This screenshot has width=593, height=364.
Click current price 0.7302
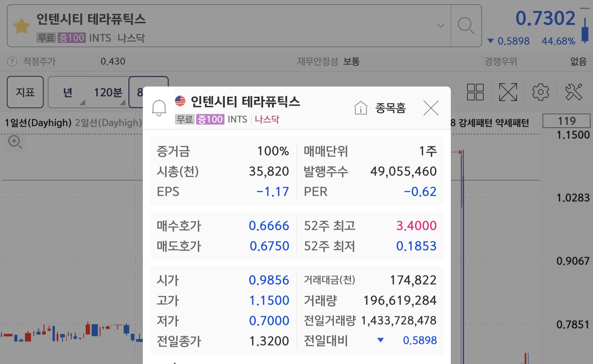click(545, 18)
